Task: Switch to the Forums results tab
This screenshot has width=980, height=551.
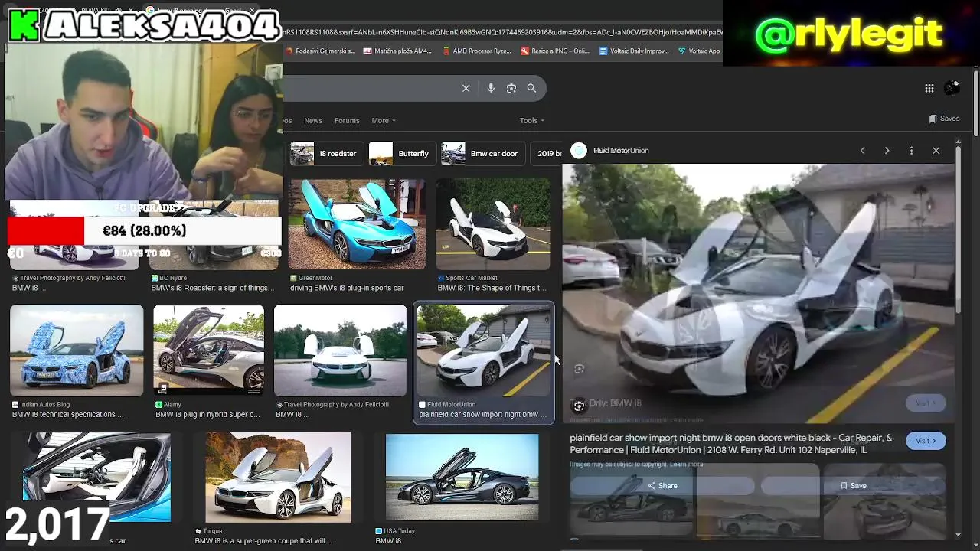Action: point(347,120)
